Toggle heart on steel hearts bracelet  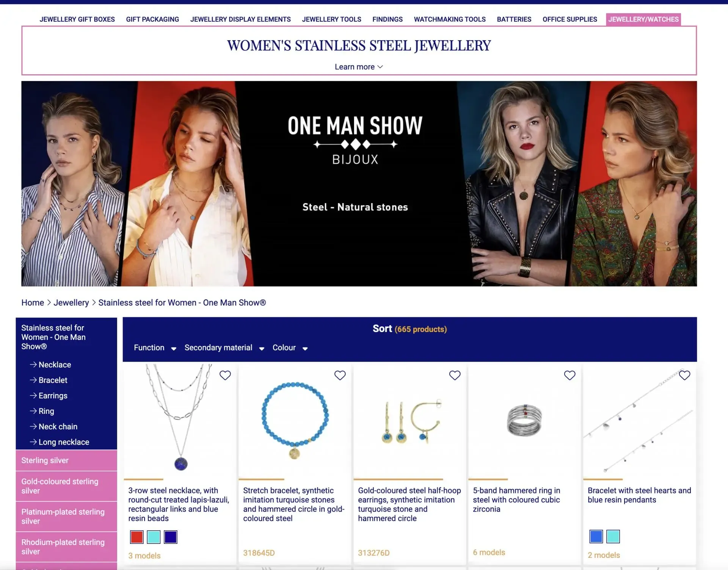click(x=685, y=375)
